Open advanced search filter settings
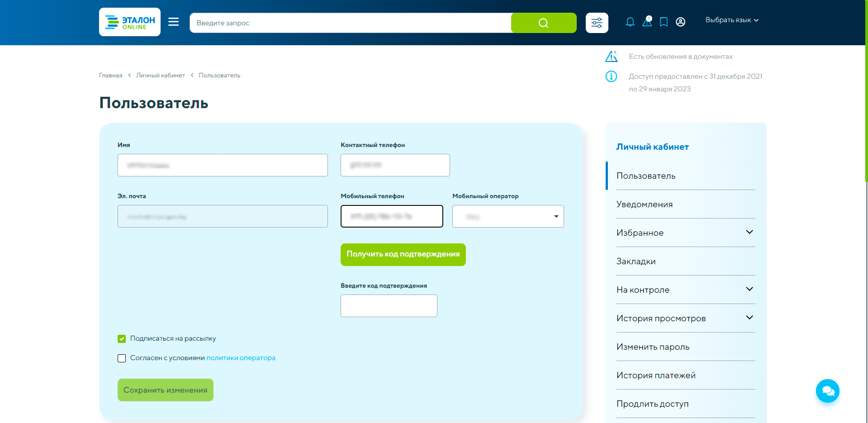Image resolution: width=868 pixels, height=423 pixels. click(x=597, y=23)
